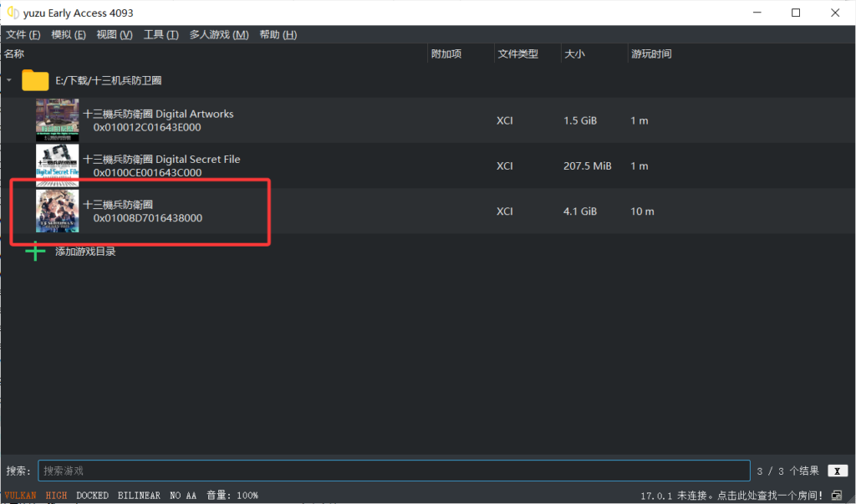856x504 pixels.
Task: Click the yellow game directory folder icon
Action: (35, 80)
